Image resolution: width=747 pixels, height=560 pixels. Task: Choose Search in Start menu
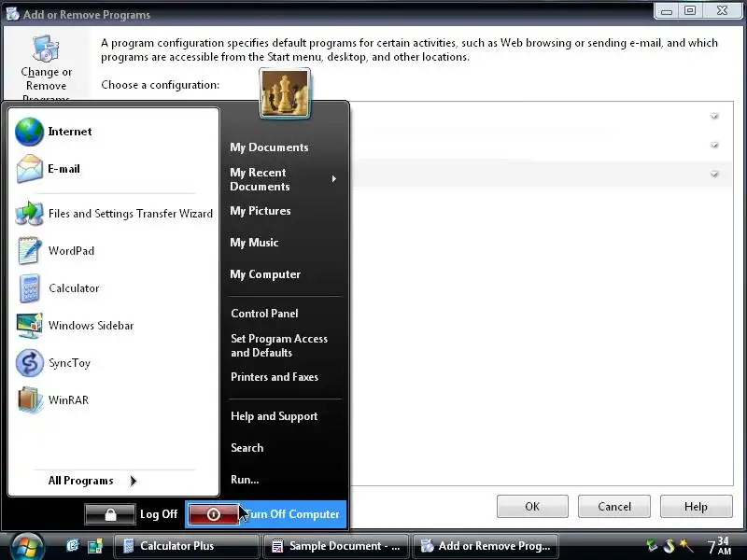(247, 448)
